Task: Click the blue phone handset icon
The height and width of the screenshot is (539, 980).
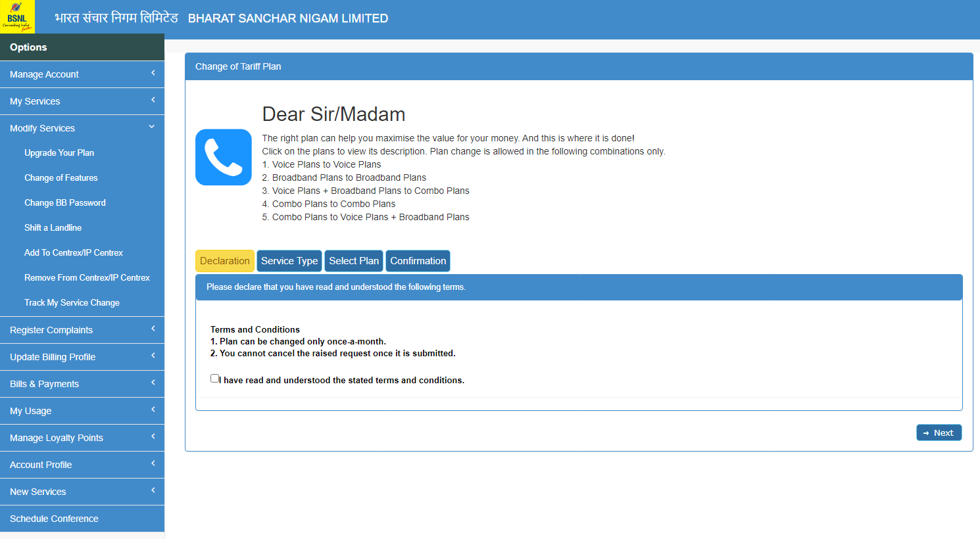Action: [x=224, y=157]
